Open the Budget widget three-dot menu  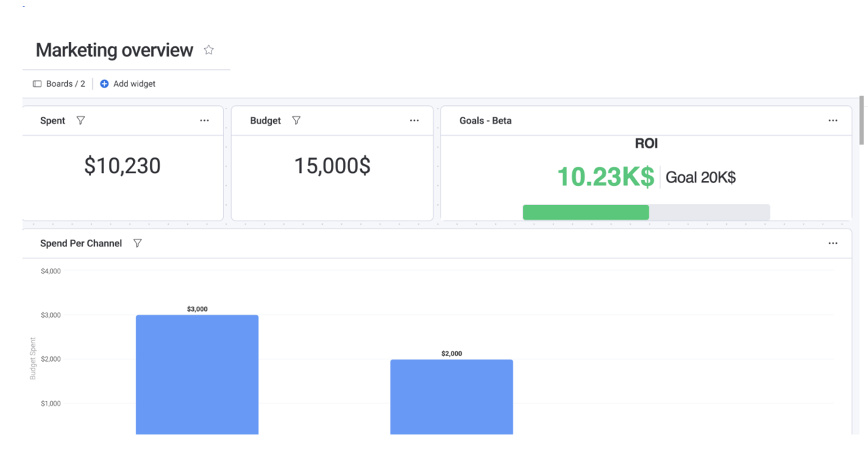point(414,121)
